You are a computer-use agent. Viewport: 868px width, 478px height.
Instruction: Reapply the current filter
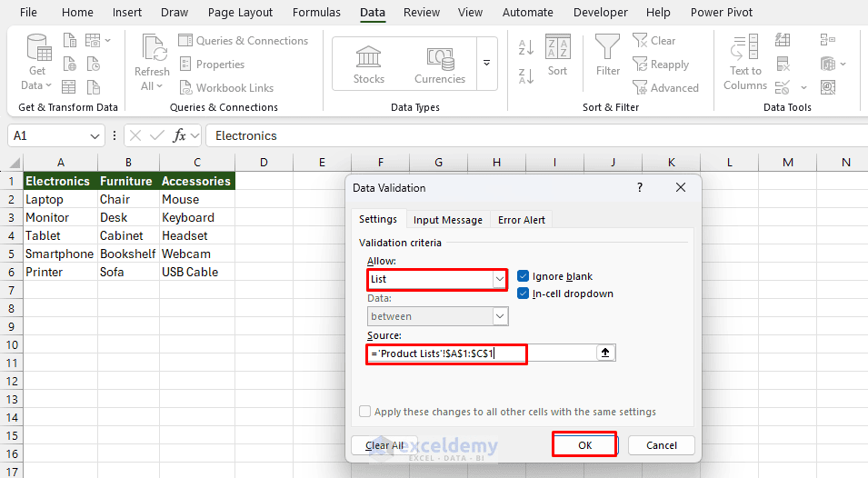point(661,65)
